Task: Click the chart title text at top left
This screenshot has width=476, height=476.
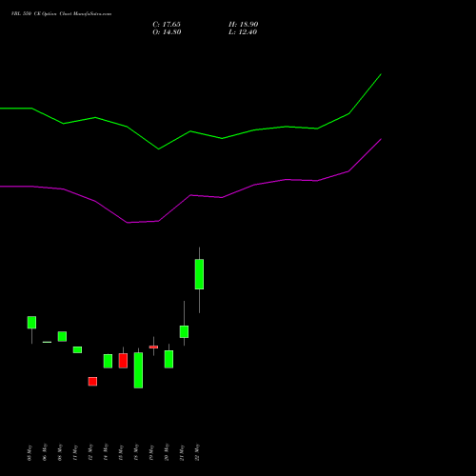Action: (61, 14)
